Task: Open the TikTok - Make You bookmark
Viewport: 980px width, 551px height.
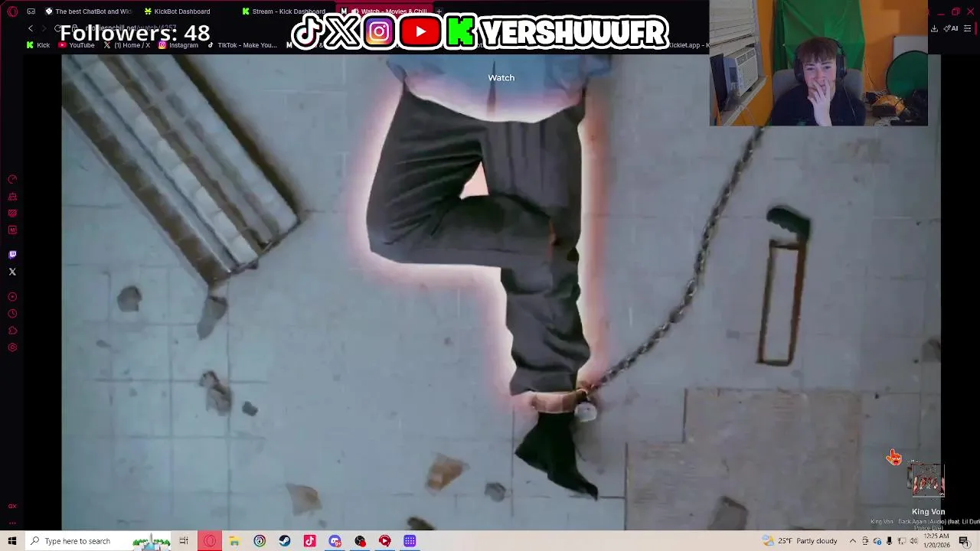Action: (x=242, y=45)
